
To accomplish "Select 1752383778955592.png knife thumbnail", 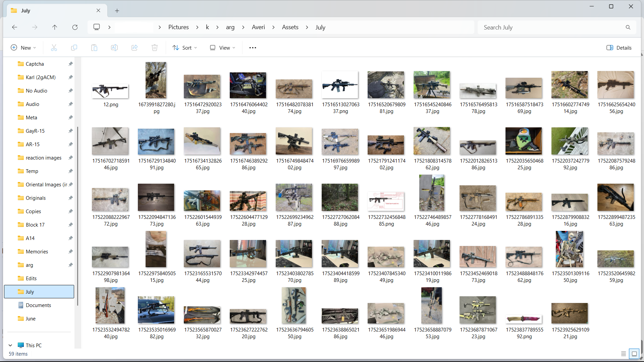I will [x=524, y=318].
